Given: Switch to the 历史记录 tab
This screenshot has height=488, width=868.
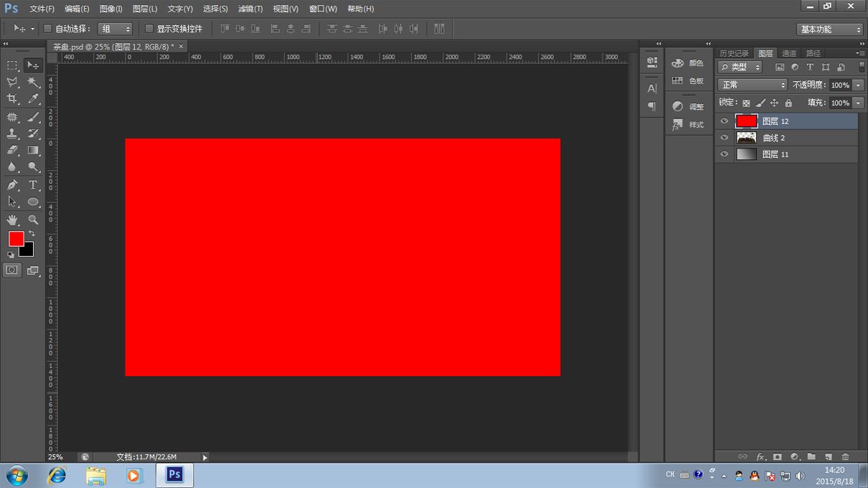Looking at the screenshot, I should click(734, 53).
